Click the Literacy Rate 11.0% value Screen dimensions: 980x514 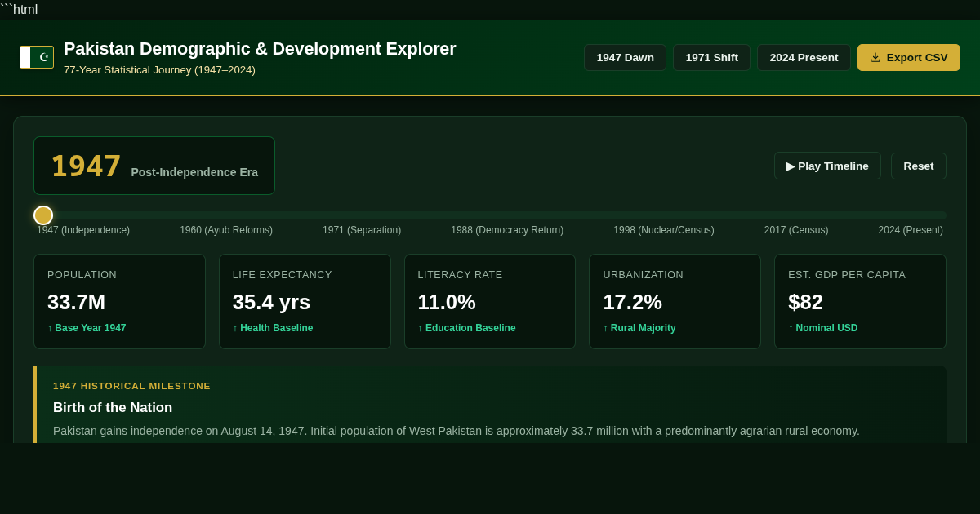click(x=447, y=302)
